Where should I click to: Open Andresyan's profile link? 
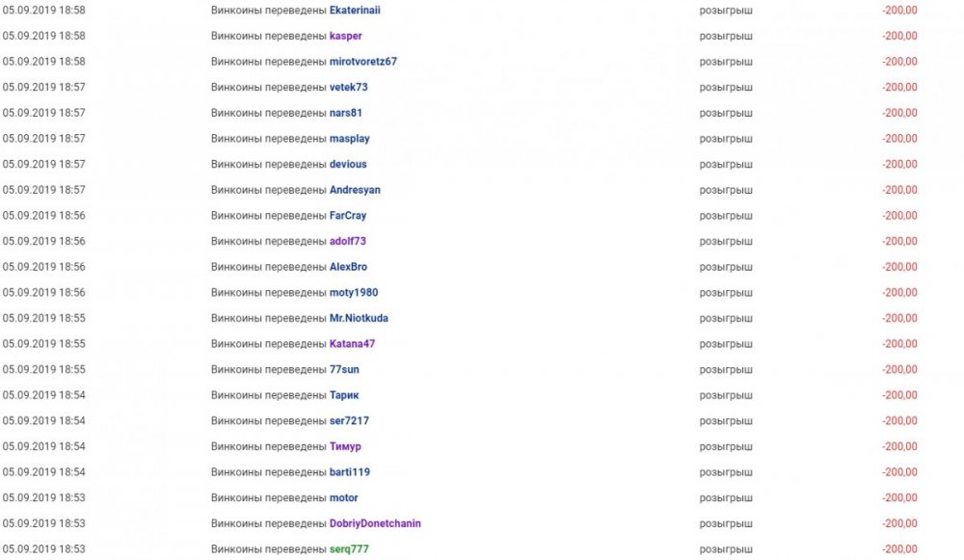click(355, 190)
